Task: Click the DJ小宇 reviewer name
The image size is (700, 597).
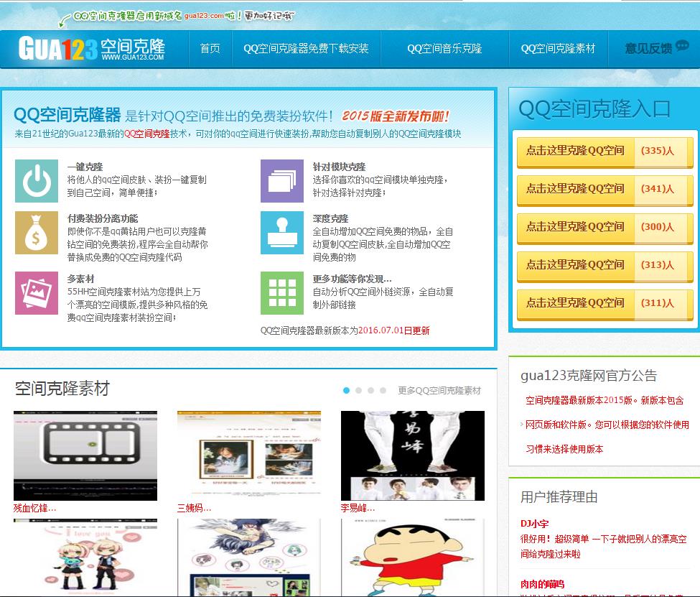Action: pos(534,524)
